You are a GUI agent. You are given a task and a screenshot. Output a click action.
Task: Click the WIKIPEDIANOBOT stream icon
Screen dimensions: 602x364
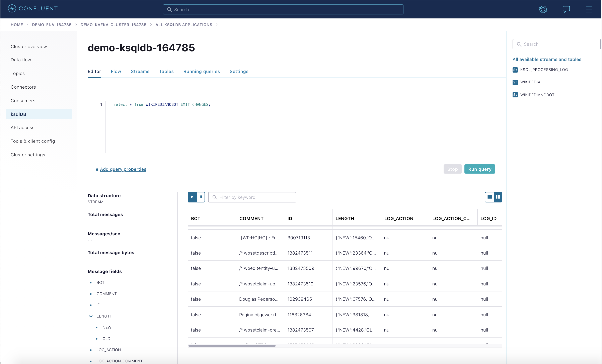pyautogui.click(x=515, y=95)
